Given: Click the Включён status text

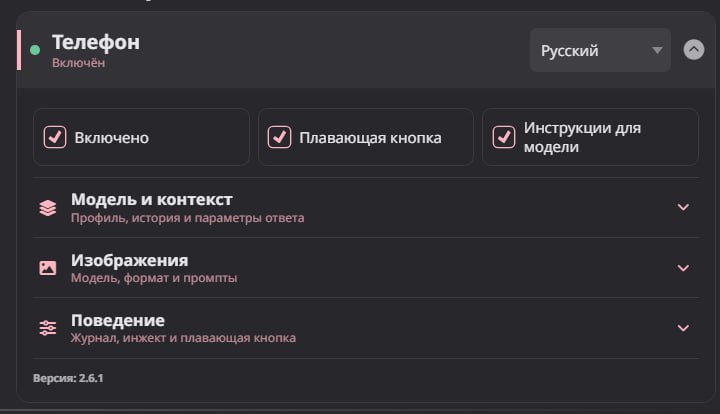Looking at the screenshot, I should 79,63.
